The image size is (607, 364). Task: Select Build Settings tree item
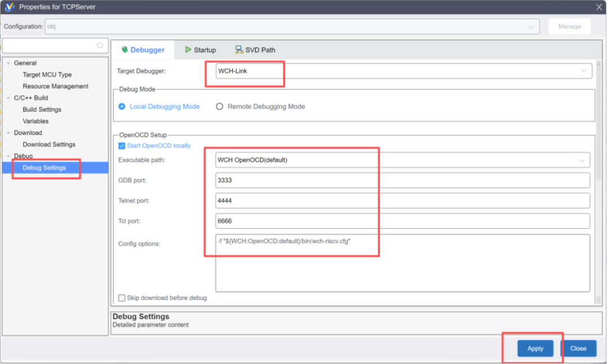pyautogui.click(x=42, y=110)
